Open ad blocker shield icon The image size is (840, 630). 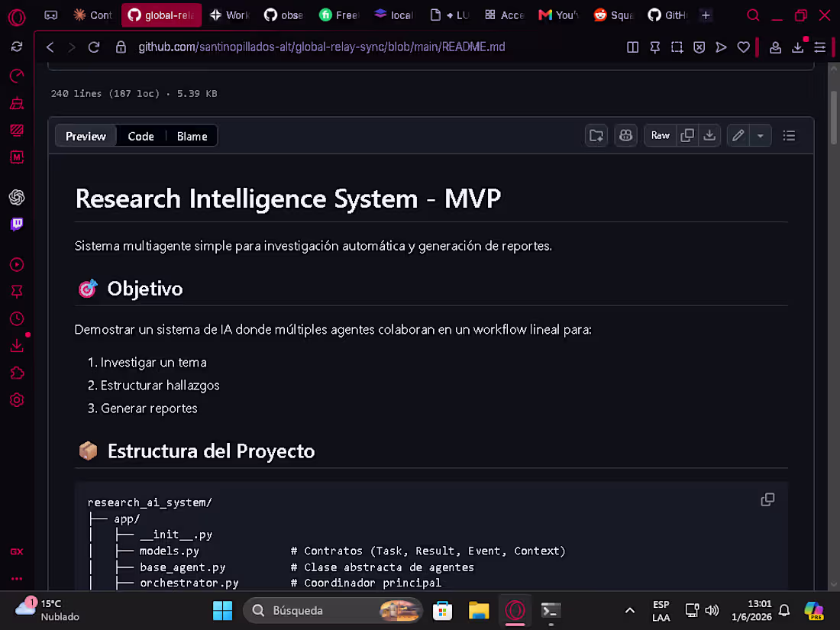pyautogui.click(x=699, y=47)
